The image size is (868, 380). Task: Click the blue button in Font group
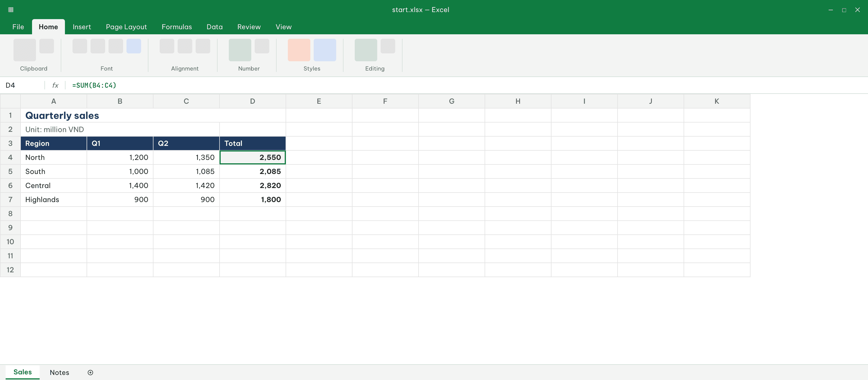(x=134, y=46)
